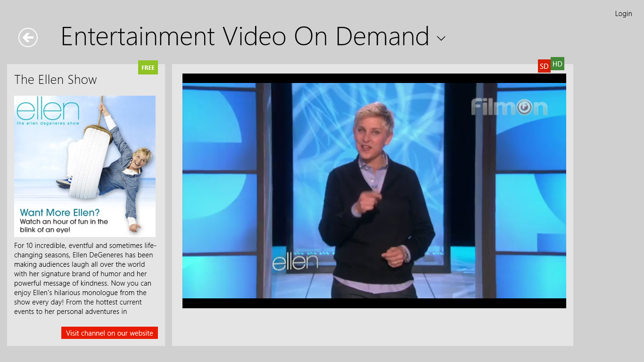The width and height of the screenshot is (644, 362).
Task: Click the Entertainment Video On Demand heading
Action: point(245,37)
